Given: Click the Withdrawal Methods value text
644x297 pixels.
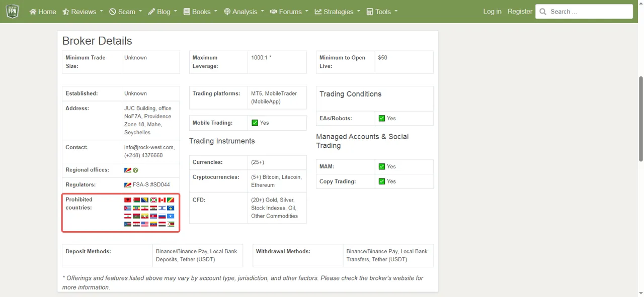Looking at the screenshot, I should click(387, 255).
